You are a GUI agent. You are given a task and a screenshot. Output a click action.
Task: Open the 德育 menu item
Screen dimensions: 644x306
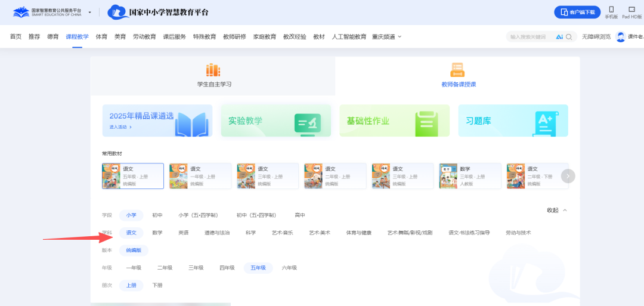(x=52, y=36)
